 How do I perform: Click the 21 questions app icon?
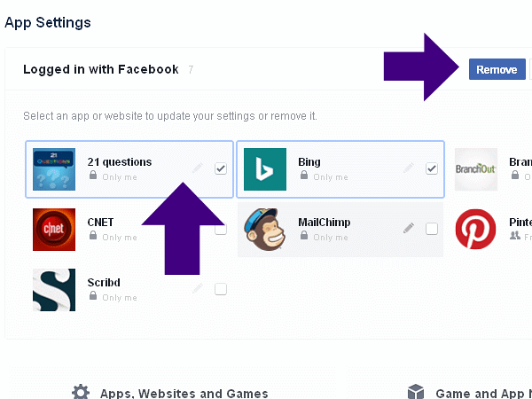coord(54,169)
